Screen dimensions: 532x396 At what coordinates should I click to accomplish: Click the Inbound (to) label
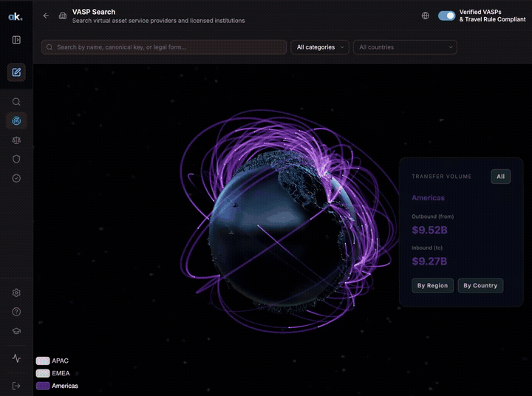tap(427, 247)
